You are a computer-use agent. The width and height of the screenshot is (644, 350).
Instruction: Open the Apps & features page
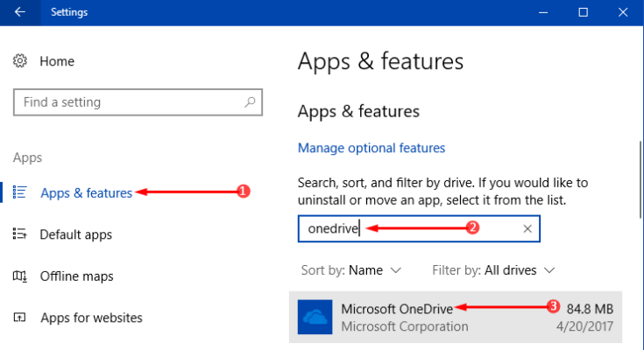[86, 192]
